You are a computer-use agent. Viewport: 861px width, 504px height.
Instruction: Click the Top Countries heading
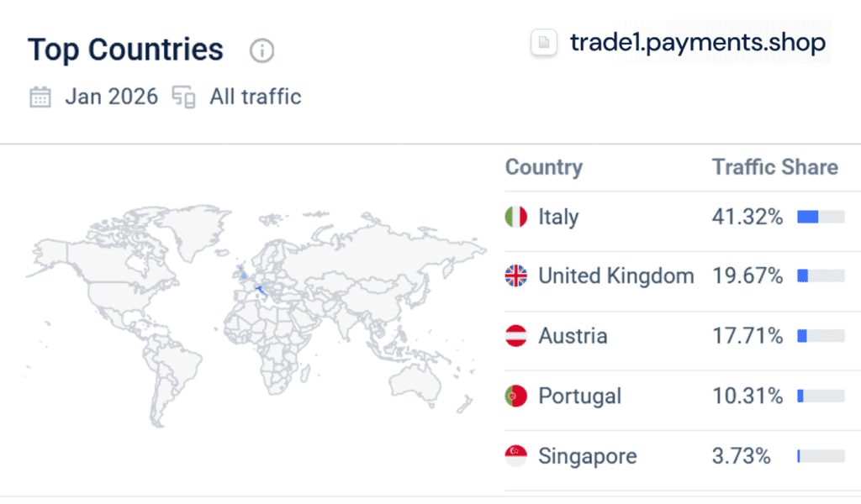coord(124,50)
